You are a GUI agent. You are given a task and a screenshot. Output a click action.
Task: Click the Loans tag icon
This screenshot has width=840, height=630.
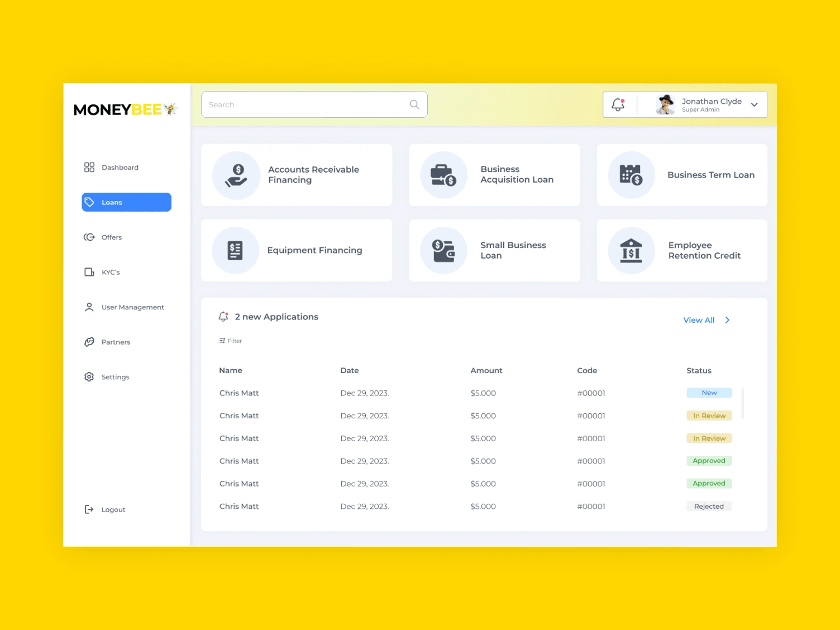pyautogui.click(x=89, y=202)
